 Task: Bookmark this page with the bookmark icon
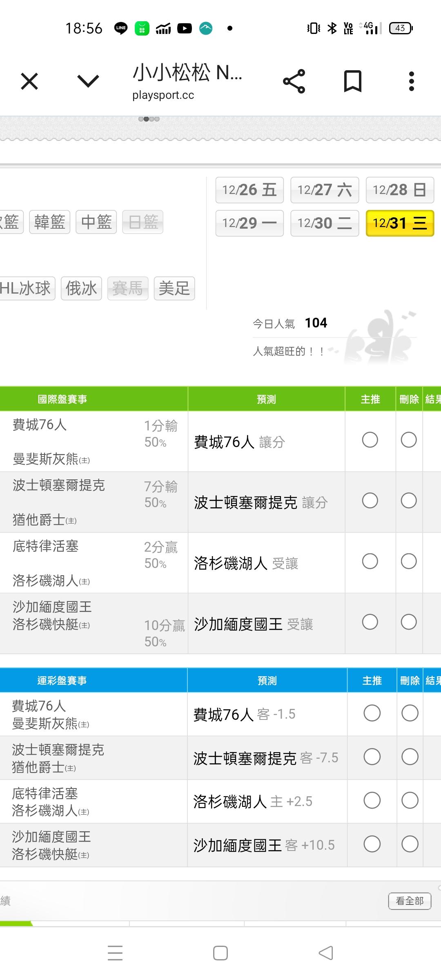pyautogui.click(x=352, y=81)
